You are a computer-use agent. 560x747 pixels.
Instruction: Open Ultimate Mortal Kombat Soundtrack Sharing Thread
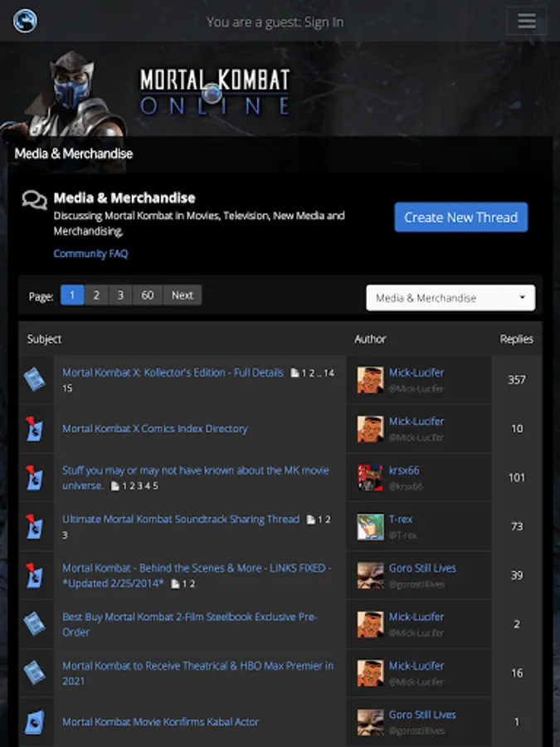pyautogui.click(x=181, y=520)
